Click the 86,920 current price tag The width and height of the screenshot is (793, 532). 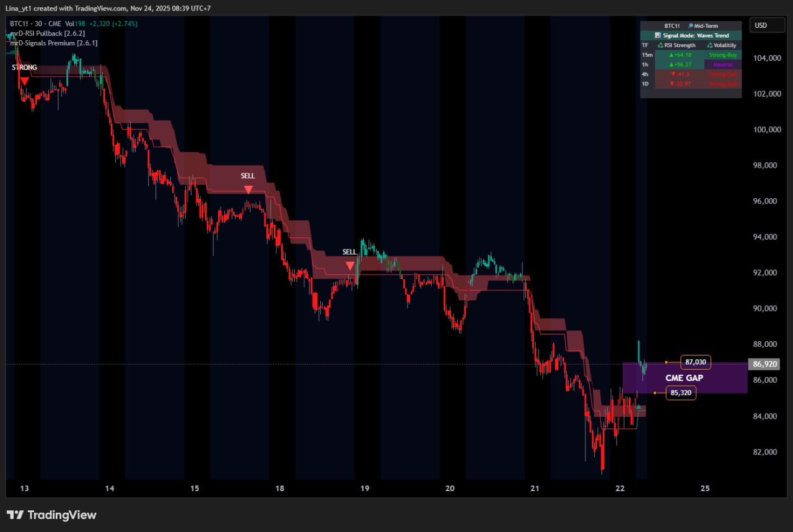(763, 364)
